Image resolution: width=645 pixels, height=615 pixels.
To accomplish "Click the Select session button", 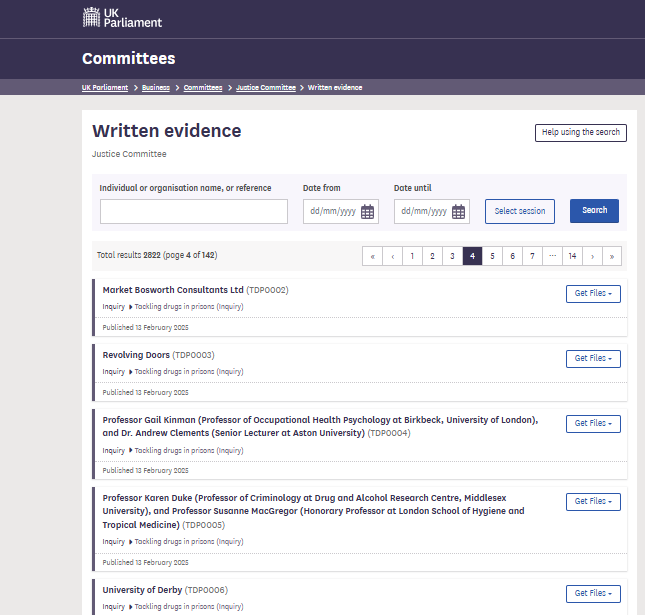I will point(520,211).
